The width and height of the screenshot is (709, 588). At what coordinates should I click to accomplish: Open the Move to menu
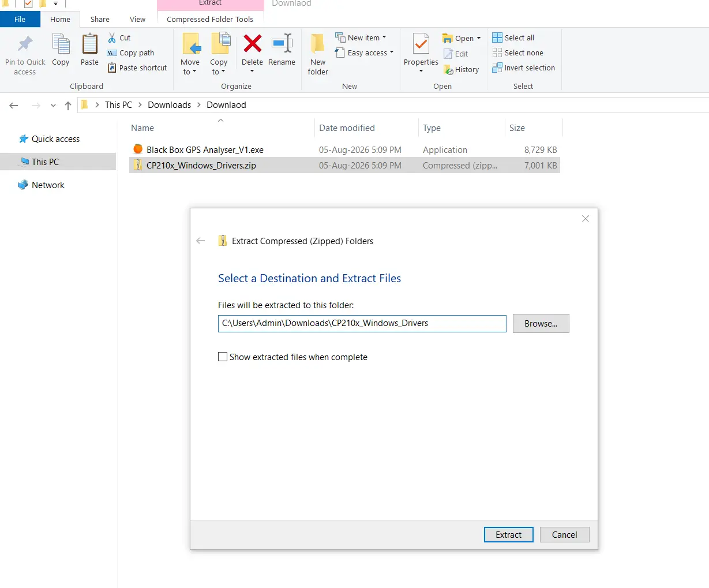[190, 55]
